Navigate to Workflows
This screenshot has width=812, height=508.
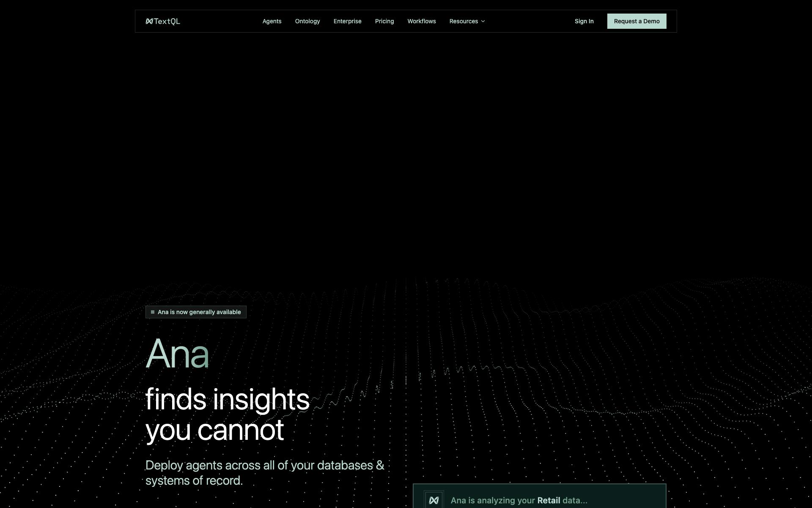pos(422,21)
